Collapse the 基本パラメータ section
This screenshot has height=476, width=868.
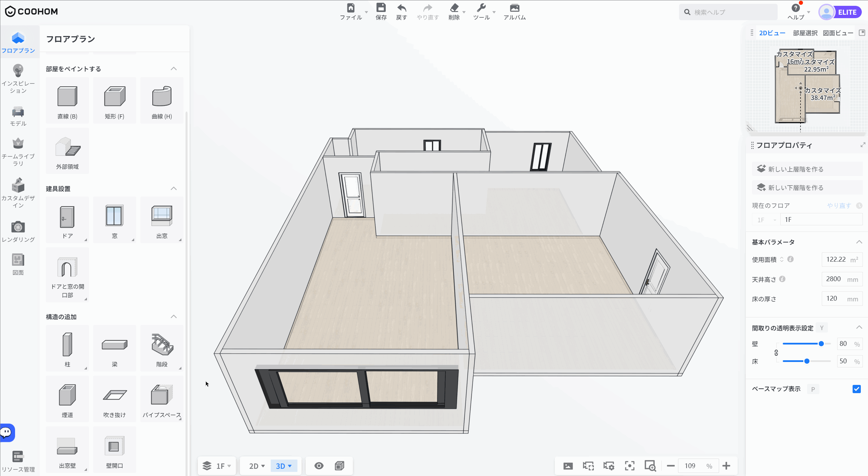point(859,242)
